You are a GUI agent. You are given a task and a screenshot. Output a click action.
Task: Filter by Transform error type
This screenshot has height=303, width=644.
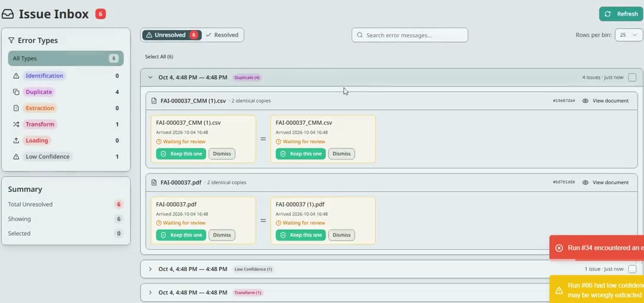[40, 124]
